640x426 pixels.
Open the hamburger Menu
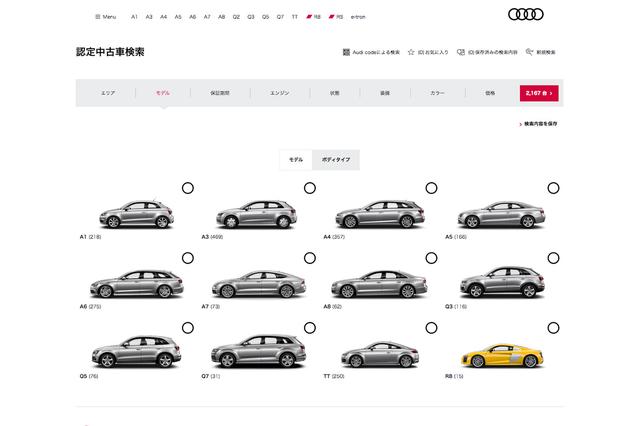point(105,17)
